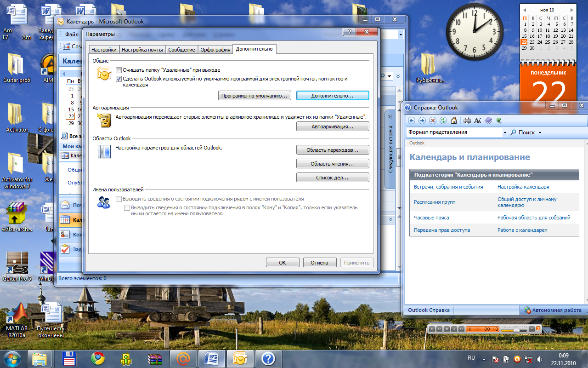Screen dimensions: 588x368
Task: Click Программы по умолчанию button
Action: click(x=254, y=96)
